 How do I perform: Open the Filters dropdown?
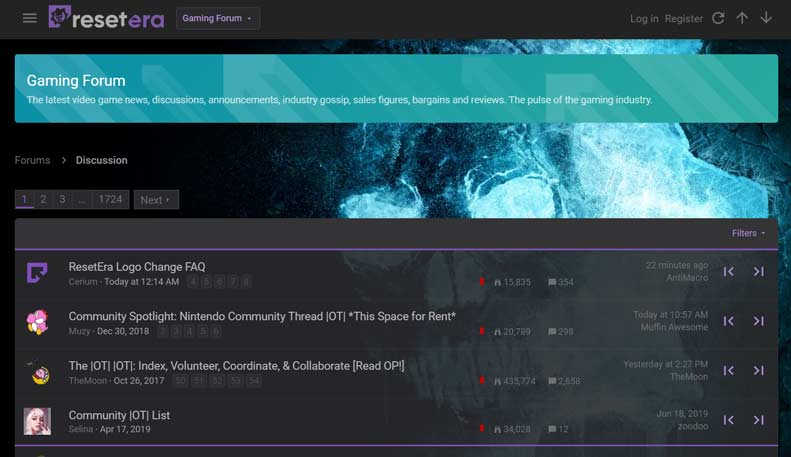(748, 233)
